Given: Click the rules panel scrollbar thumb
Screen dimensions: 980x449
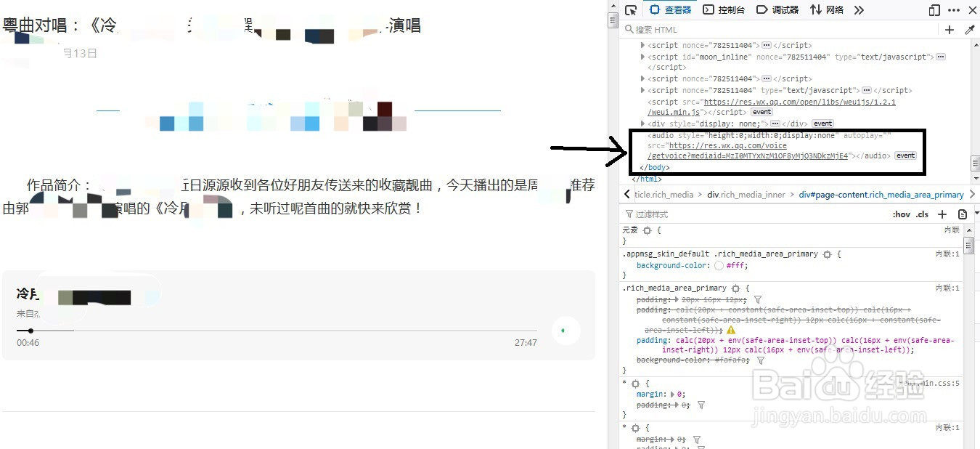Looking at the screenshot, I should click(x=969, y=245).
